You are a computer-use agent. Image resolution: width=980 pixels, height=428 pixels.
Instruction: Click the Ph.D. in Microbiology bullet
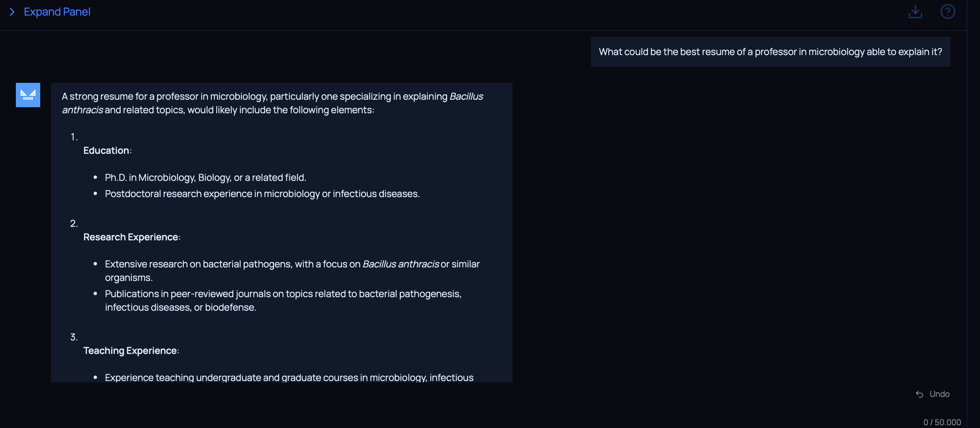point(205,177)
